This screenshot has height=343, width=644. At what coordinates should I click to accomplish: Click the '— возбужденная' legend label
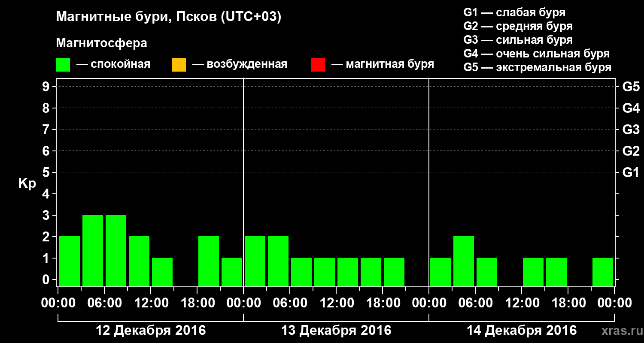240,64
